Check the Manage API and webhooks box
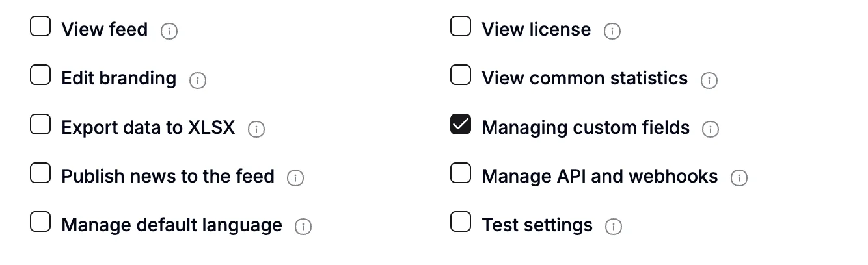868x265 pixels. pyautogui.click(x=461, y=173)
